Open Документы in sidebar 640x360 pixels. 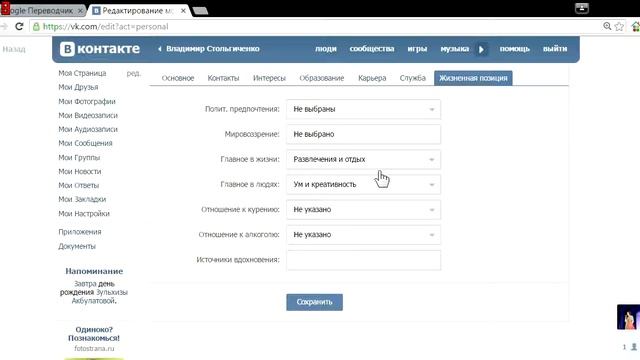(x=77, y=246)
